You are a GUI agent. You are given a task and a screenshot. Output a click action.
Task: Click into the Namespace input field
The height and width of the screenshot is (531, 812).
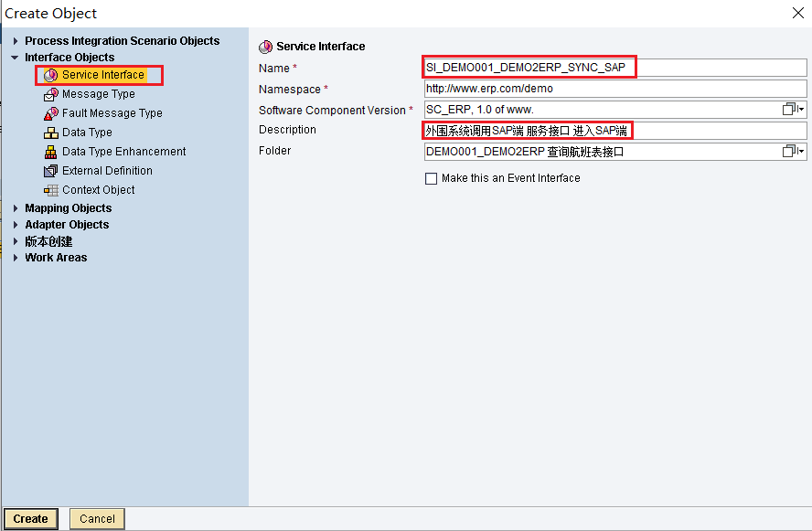point(615,89)
